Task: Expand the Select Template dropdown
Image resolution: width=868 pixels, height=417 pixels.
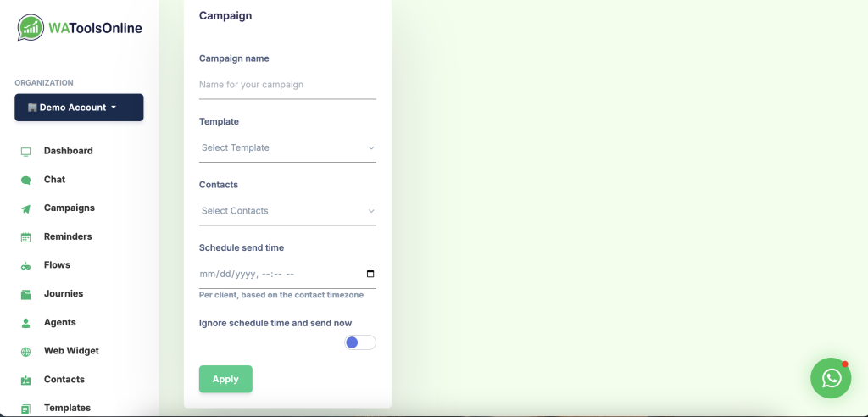Action: click(x=287, y=147)
